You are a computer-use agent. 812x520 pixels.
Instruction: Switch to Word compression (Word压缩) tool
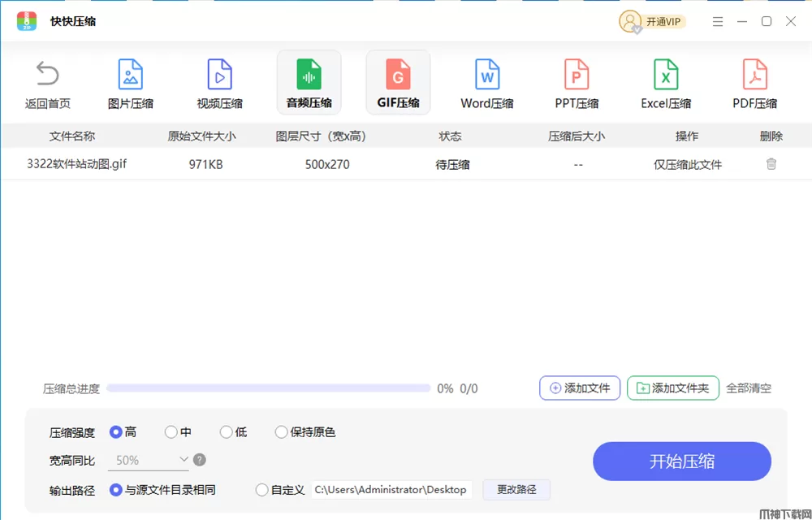pos(486,75)
